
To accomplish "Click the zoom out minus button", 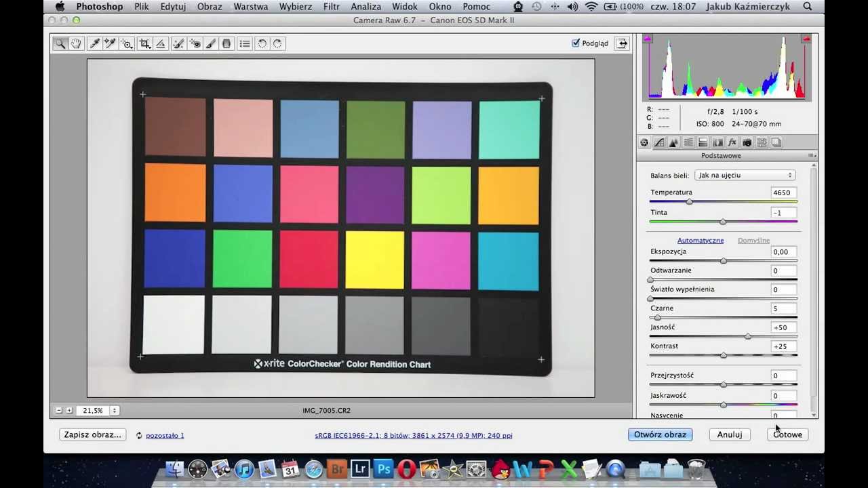I will (59, 411).
